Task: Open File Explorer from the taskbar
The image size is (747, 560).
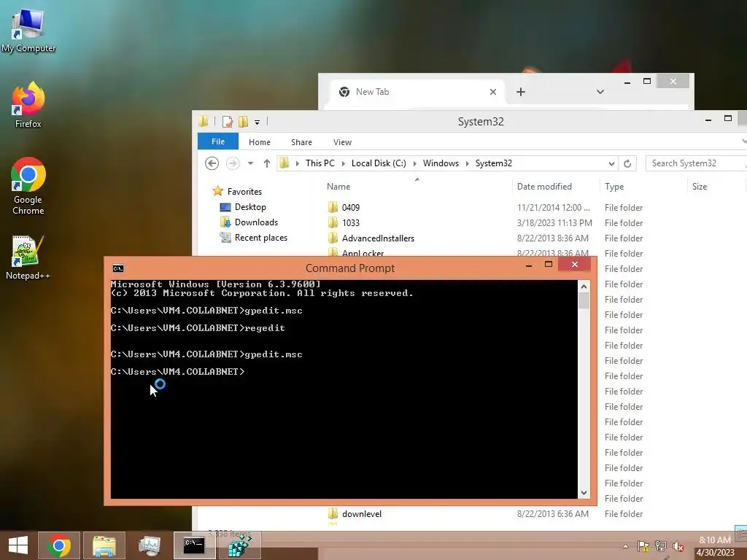Action: (104, 545)
